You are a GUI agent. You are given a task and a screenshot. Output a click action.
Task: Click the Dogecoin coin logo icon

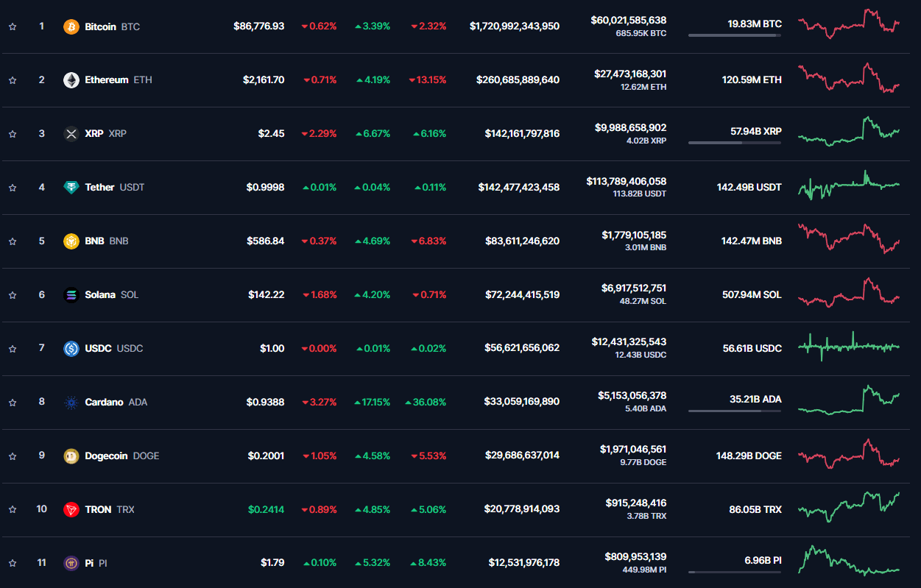[x=71, y=456]
